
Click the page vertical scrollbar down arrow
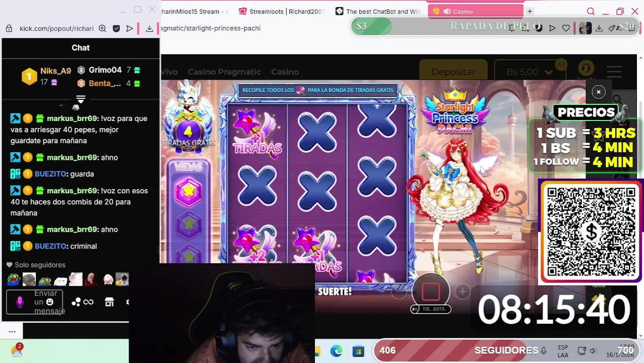640,335
